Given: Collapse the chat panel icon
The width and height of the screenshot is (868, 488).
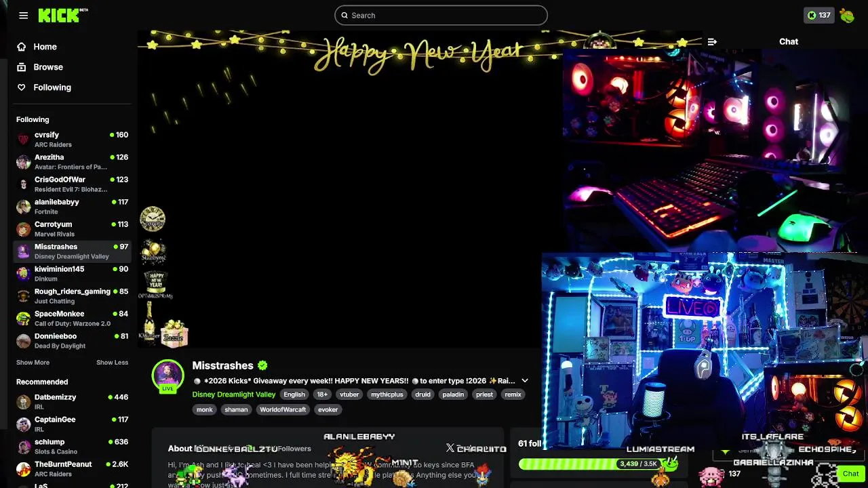Looking at the screenshot, I should tap(712, 41).
